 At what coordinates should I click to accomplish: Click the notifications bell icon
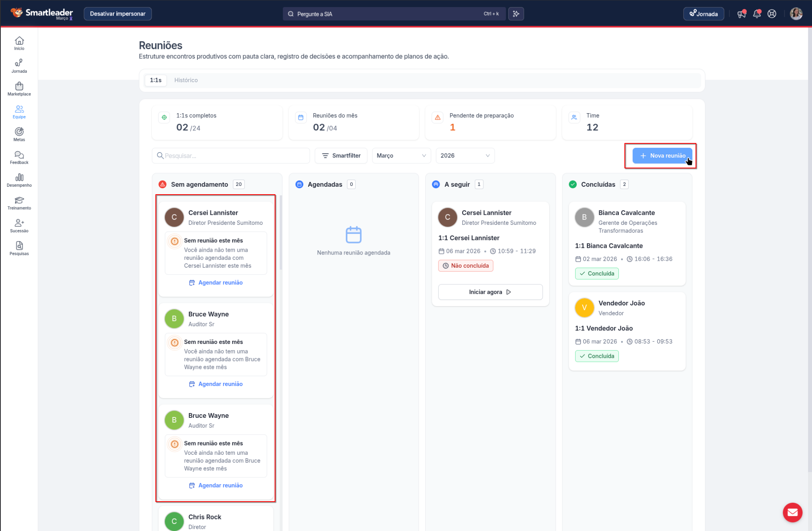757,14
